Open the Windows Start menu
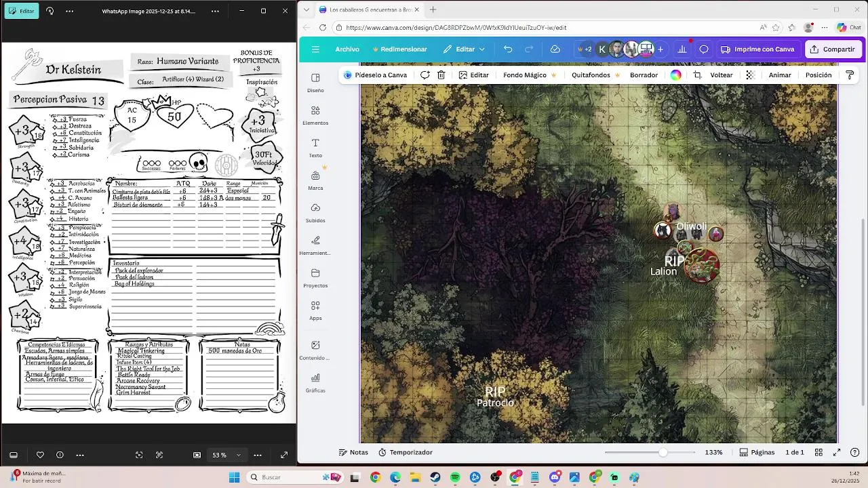The height and width of the screenshot is (488, 868). click(234, 477)
